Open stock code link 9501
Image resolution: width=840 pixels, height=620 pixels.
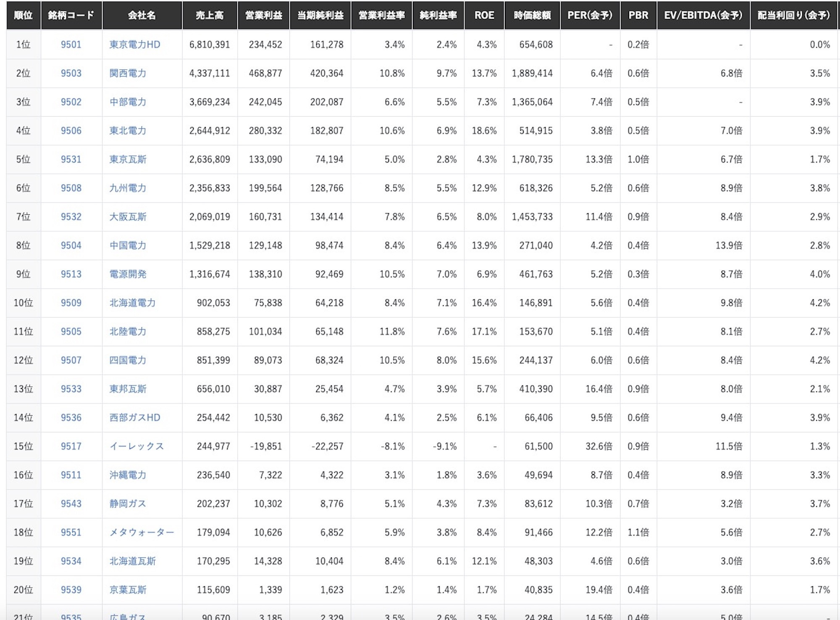coord(71,45)
